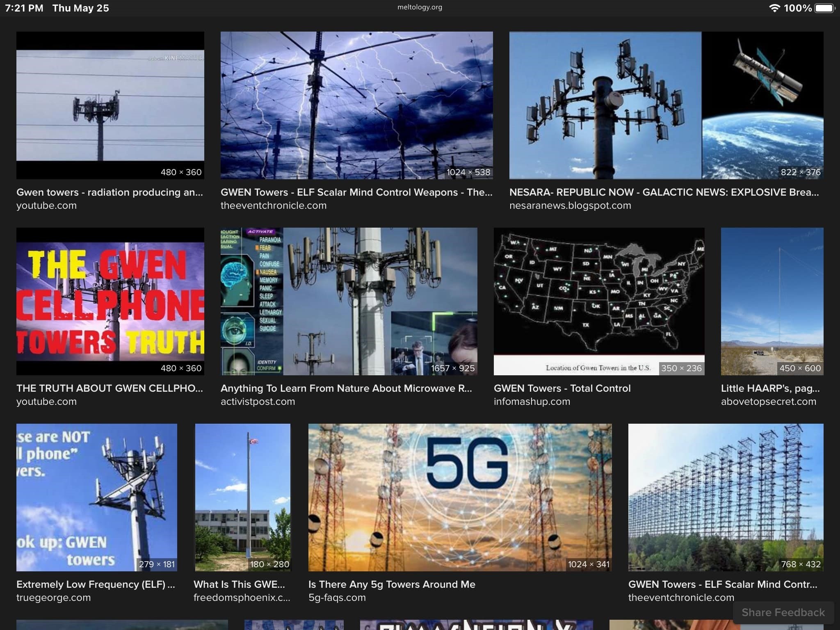Click the truegeorge.com source
The width and height of the screenshot is (840, 630).
[x=53, y=598]
